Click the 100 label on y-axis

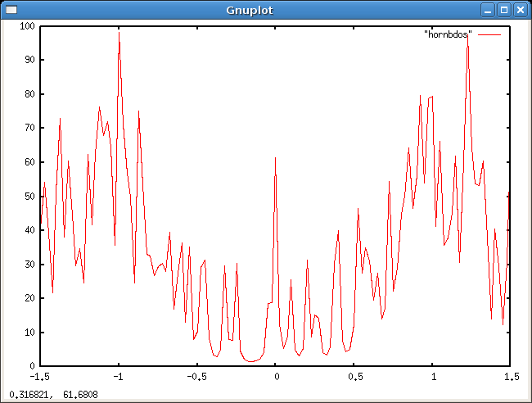point(27,25)
